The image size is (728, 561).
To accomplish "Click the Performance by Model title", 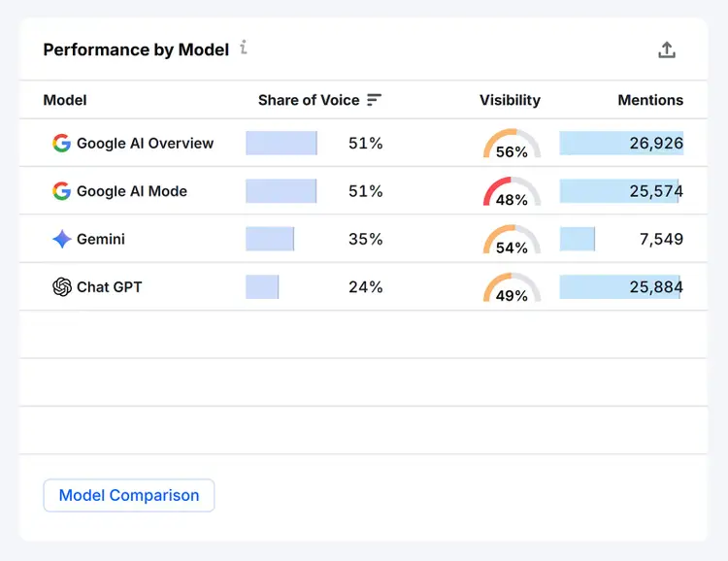I will 136,49.
